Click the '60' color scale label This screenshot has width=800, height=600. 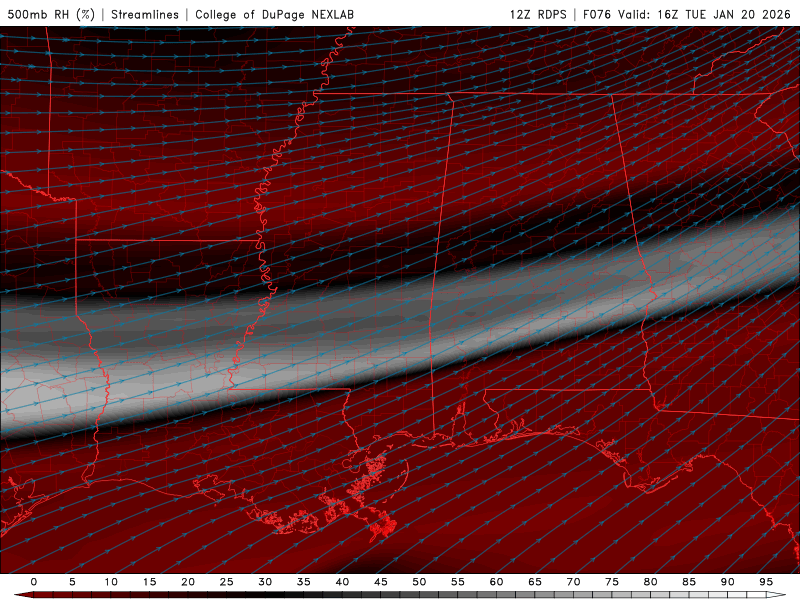[496, 582]
